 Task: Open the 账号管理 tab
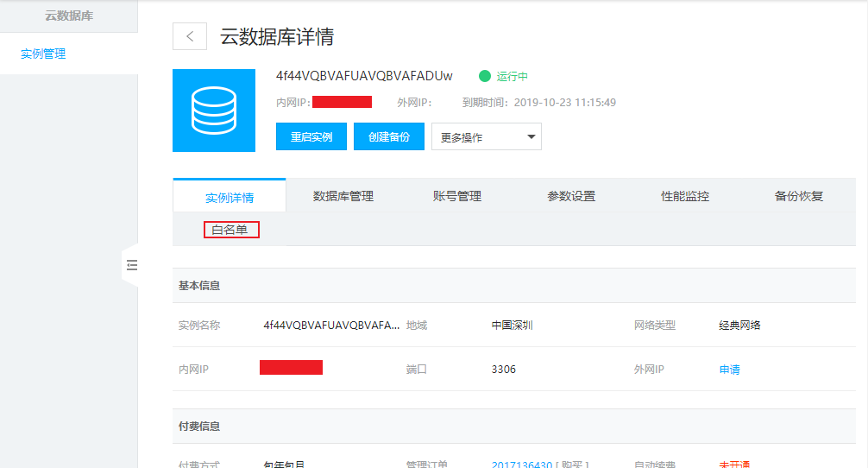click(x=456, y=196)
